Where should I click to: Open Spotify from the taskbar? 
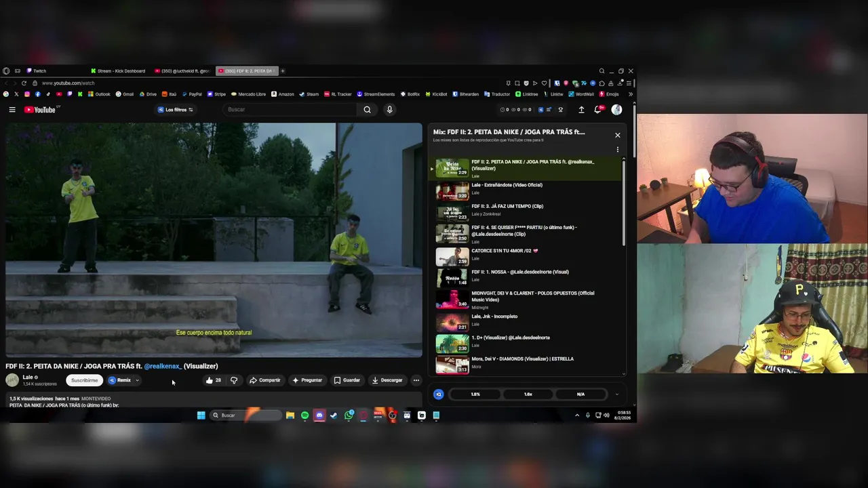point(304,415)
